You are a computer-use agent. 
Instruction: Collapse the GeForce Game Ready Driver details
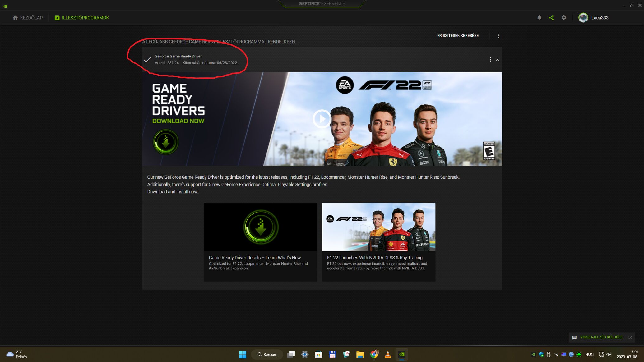pyautogui.click(x=498, y=60)
